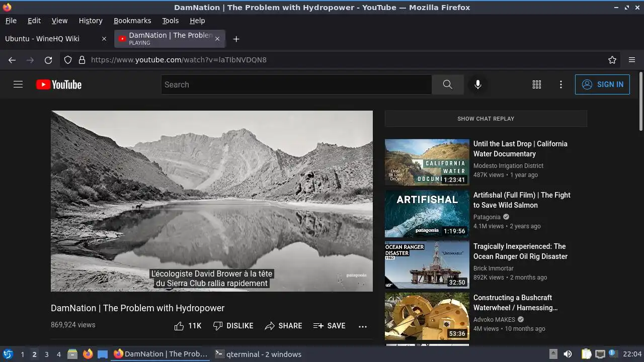The image size is (644, 362).
Task: Click the SHARE arrow button
Action: pos(283,326)
